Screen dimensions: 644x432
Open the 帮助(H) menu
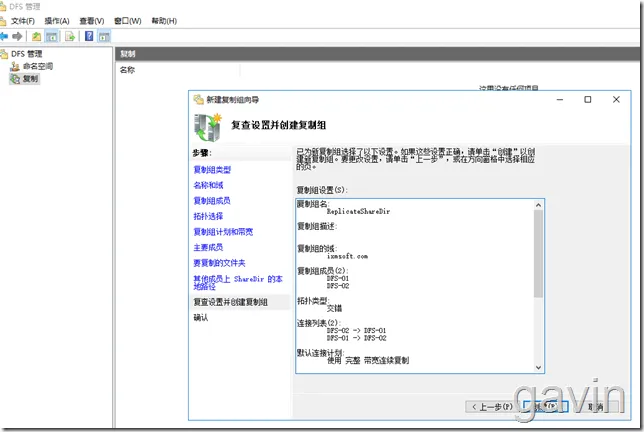point(164,21)
